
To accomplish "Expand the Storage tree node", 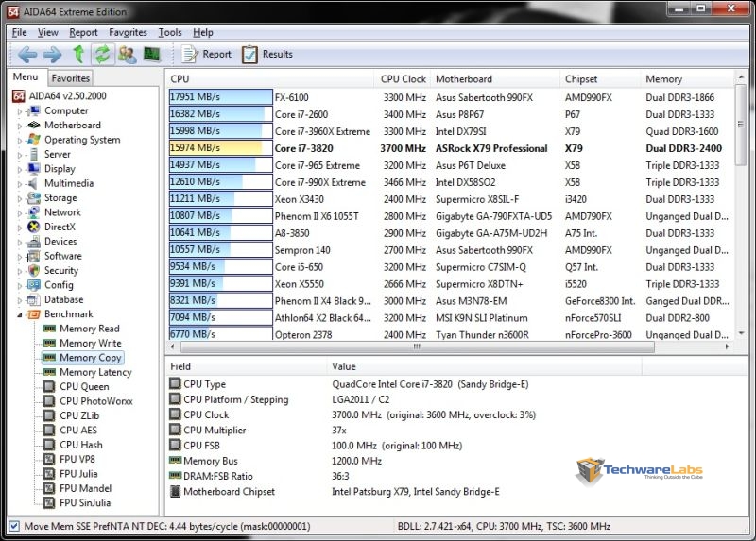I will pos(19,199).
